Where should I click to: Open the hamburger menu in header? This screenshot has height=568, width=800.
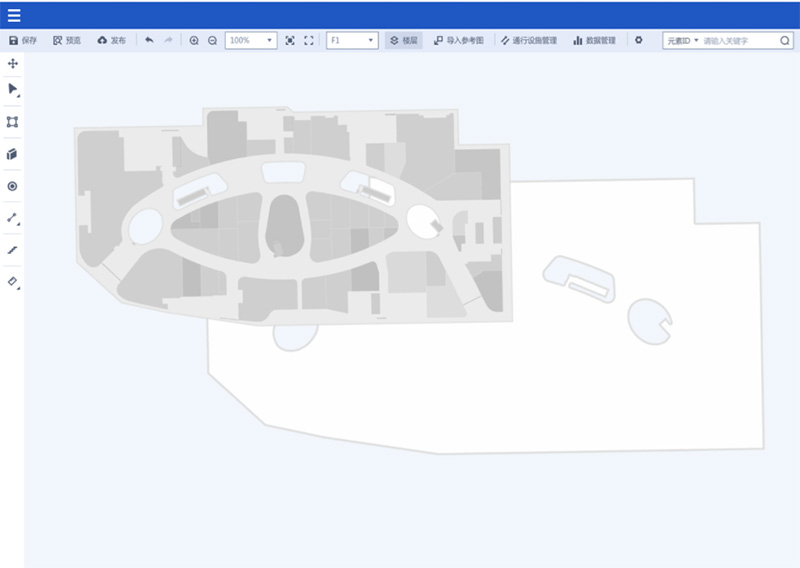coord(14,15)
